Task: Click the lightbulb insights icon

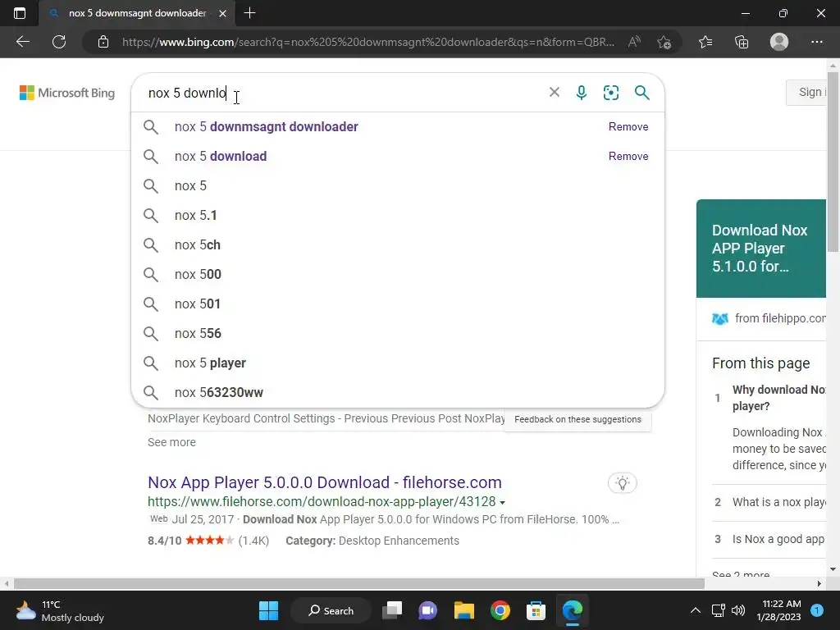Action: pos(623,483)
